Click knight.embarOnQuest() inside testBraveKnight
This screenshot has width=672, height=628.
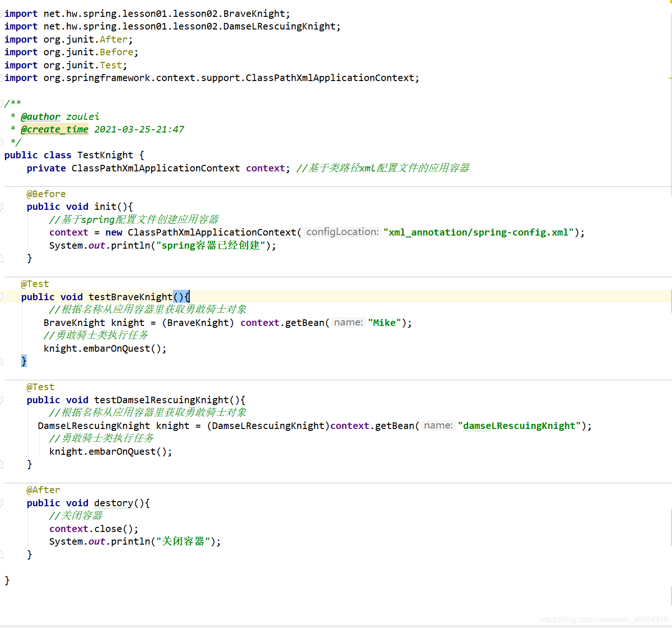[x=105, y=348]
